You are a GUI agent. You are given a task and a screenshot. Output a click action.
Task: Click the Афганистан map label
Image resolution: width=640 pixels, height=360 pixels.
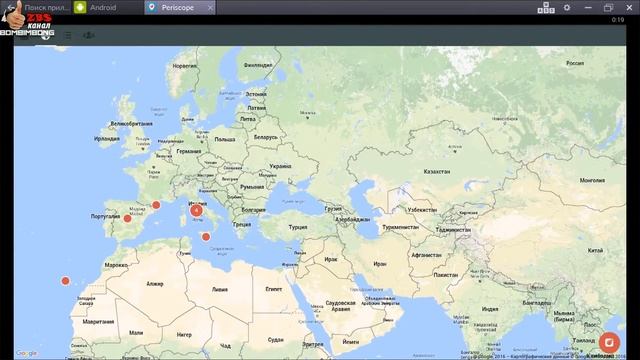(427, 255)
